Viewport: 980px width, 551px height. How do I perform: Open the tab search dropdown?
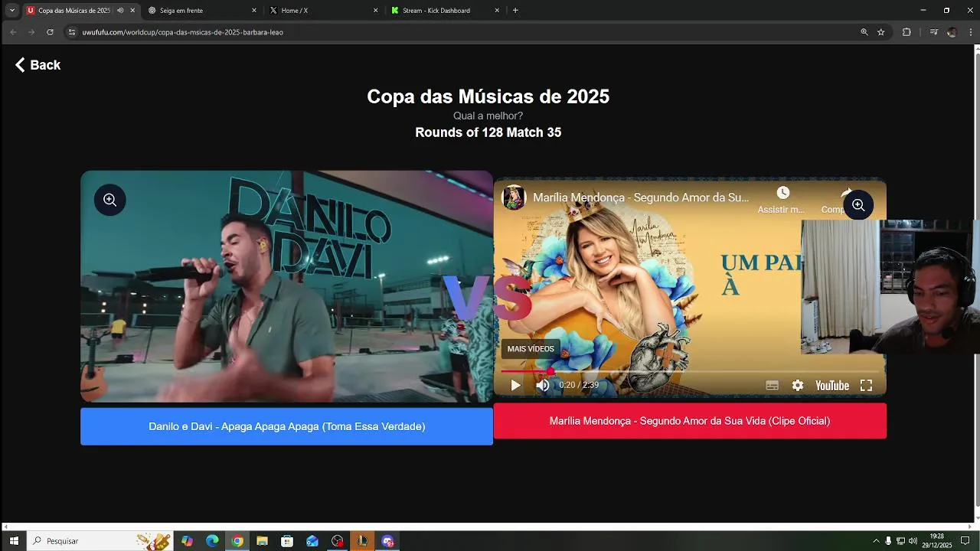[x=12, y=11]
